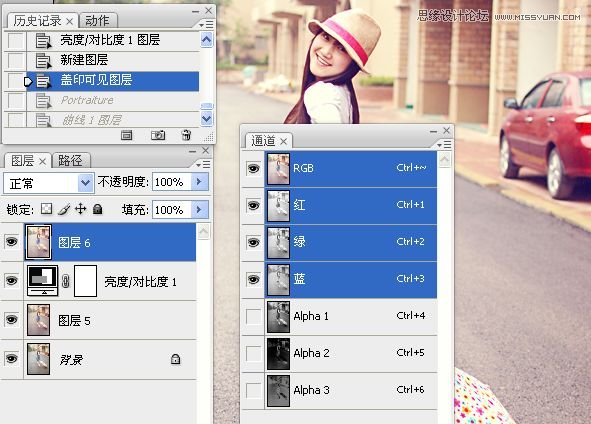
Task: Click the lock all padlock icon
Action: (97, 209)
